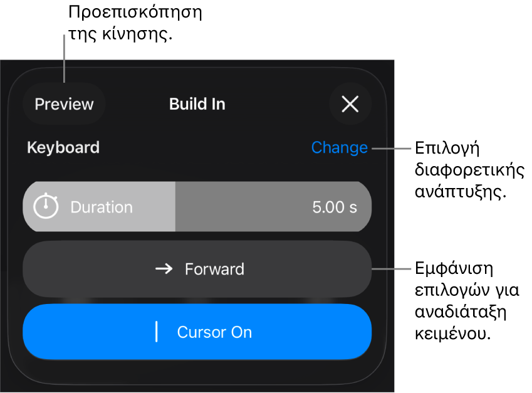Click the Change link for Keyboard effect
This screenshot has height=393, width=532.
click(339, 148)
